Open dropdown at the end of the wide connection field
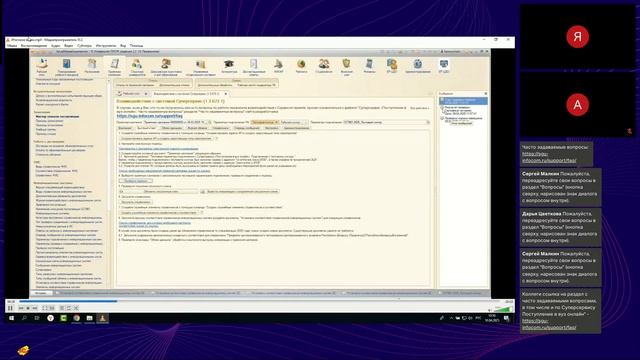The width and height of the screenshot is (640, 360). click(x=428, y=122)
